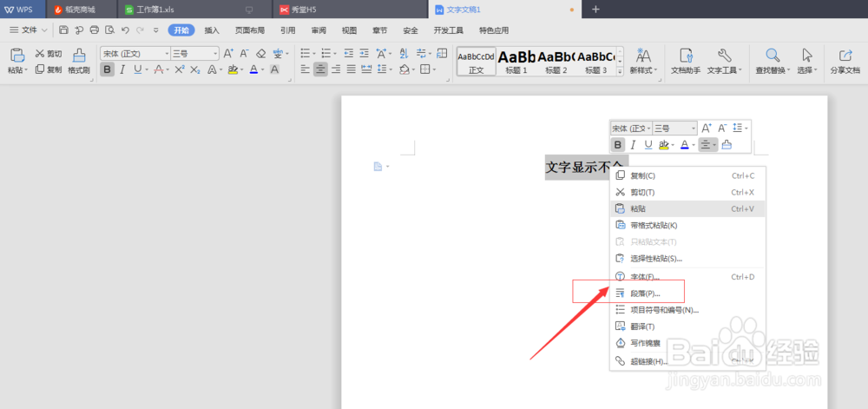Open Print Preview from quick access toolbar

pos(109,30)
